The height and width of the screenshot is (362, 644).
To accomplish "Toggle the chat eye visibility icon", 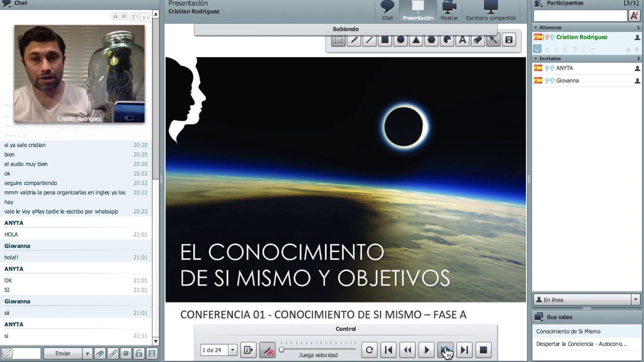I will (126, 353).
